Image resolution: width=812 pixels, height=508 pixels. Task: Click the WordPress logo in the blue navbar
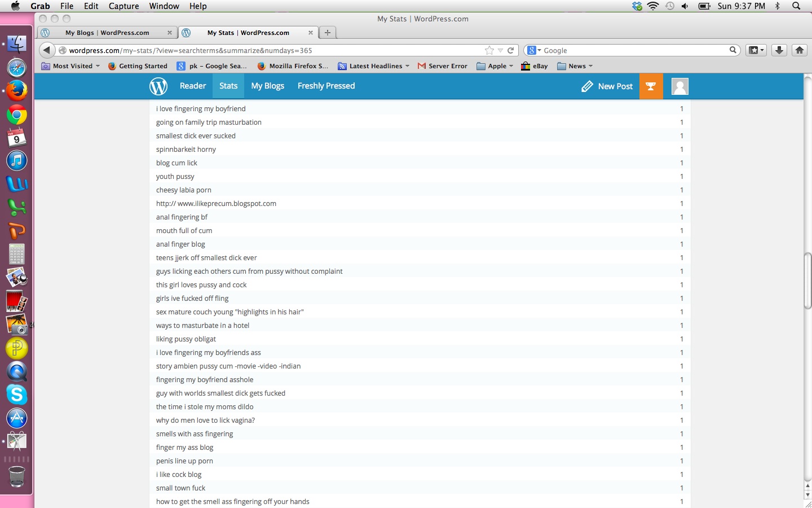point(158,86)
